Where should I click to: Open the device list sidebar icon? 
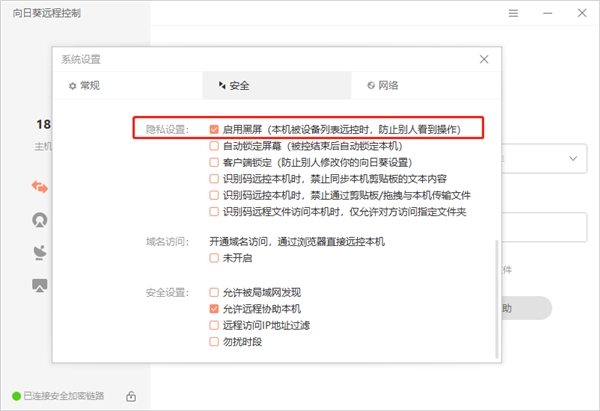[40, 220]
